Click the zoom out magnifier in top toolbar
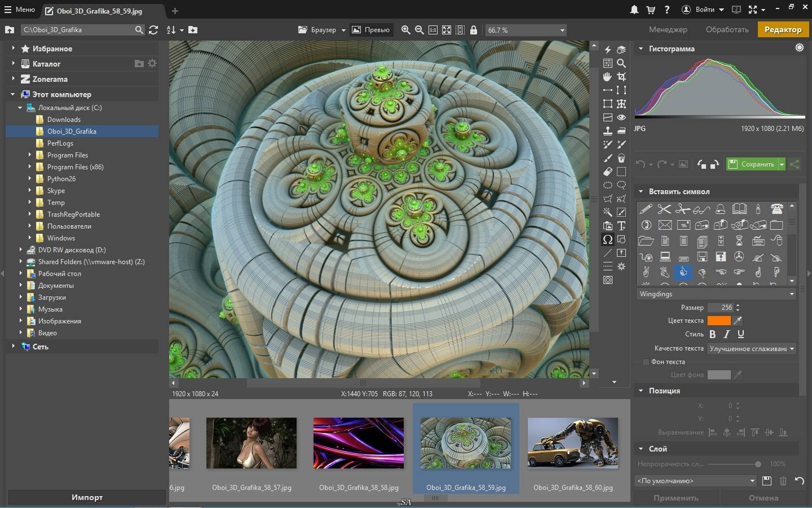This screenshot has height=508, width=812. (x=419, y=30)
